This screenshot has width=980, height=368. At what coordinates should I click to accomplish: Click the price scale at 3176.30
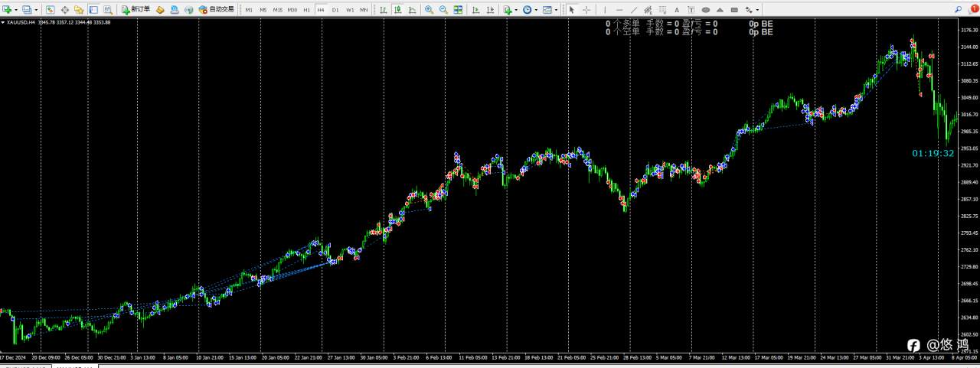pyautogui.click(x=969, y=31)
